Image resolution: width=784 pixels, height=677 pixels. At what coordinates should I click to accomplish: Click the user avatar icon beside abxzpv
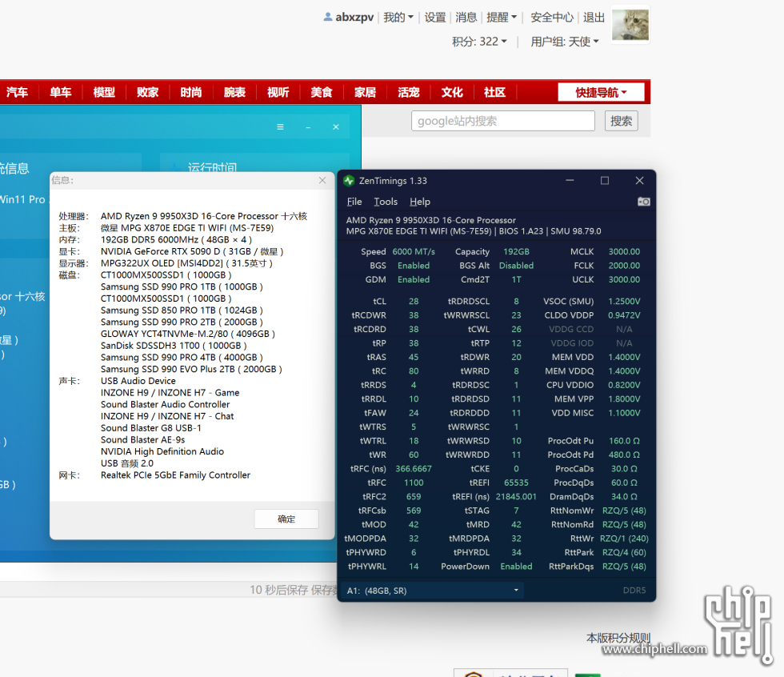(327, 17)
